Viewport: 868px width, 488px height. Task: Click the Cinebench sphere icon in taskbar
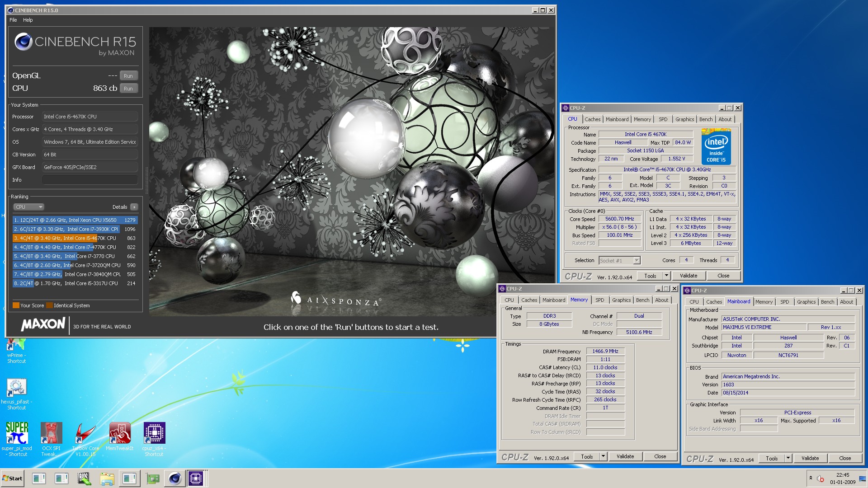pos(175,479)
